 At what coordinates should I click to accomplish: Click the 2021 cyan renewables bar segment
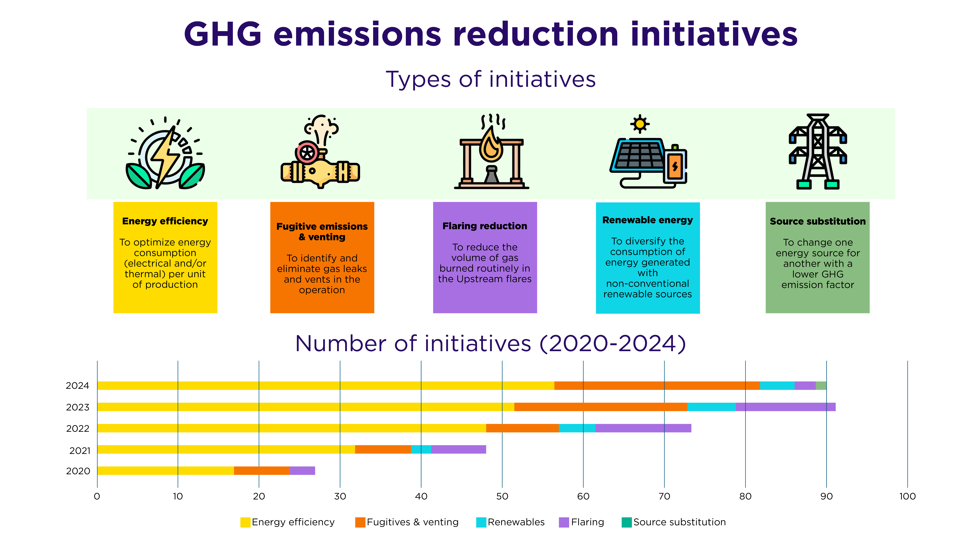(x=421, y=449)
